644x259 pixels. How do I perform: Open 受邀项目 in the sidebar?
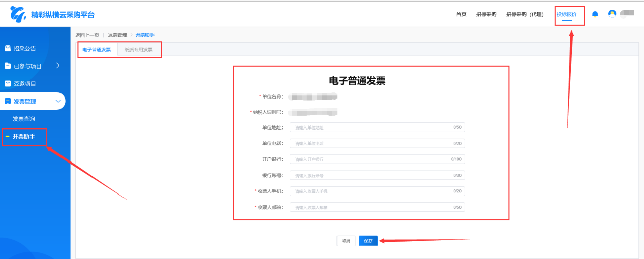click(x=24, y=83)
